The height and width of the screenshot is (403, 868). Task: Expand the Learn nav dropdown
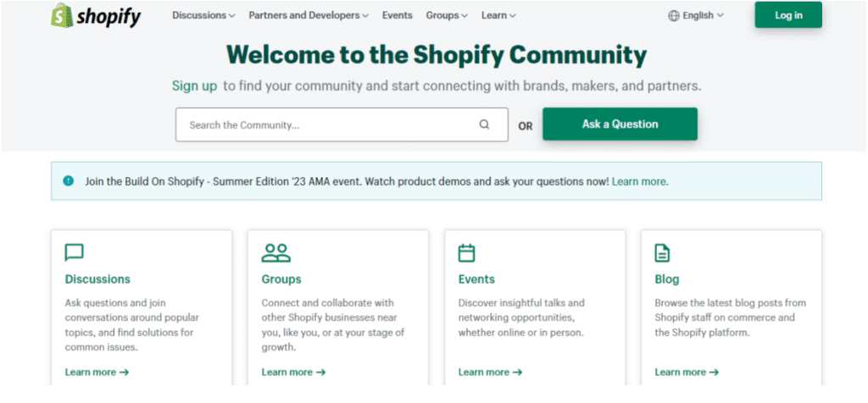498,15
